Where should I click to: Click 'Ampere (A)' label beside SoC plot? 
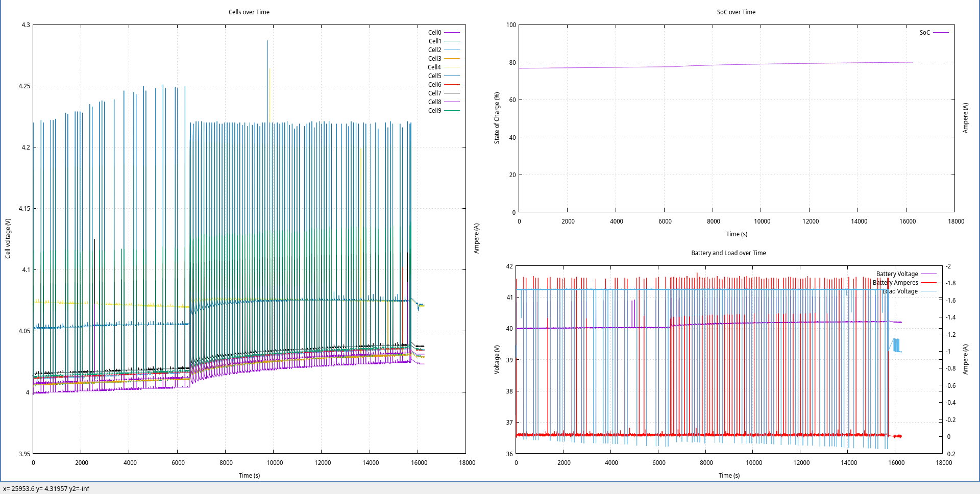pos(965,118)
